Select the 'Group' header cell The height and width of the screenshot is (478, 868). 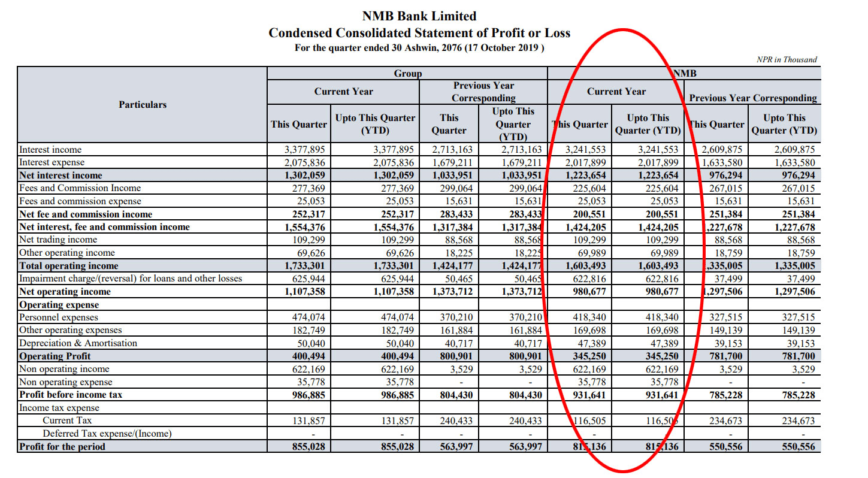407,74
